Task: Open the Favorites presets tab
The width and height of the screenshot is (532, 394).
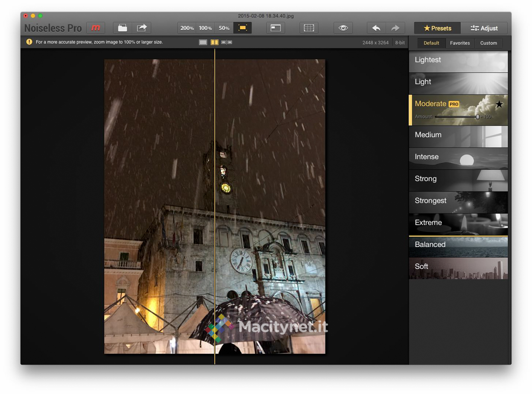Action: pyautogui.click(x=460, y=43)
